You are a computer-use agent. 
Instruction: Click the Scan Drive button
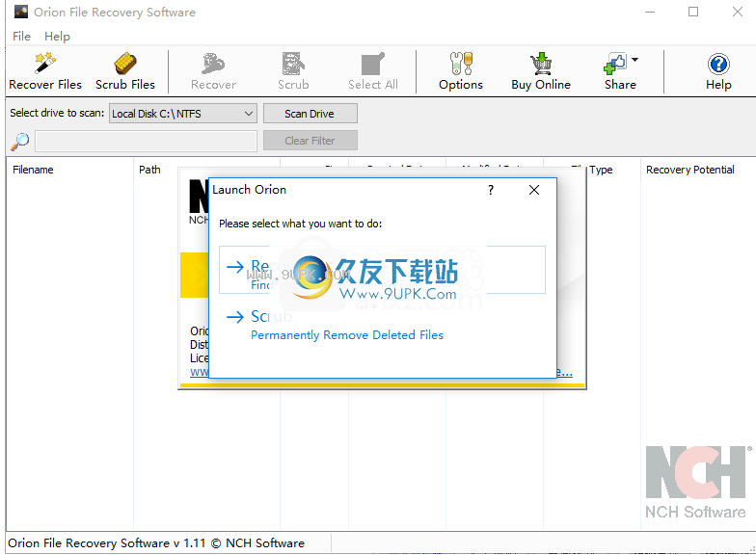310,114
